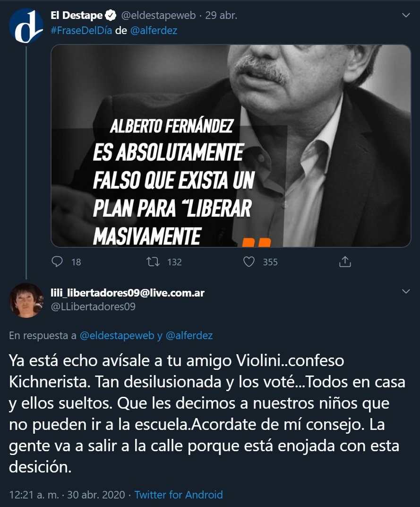Screen dimensions: 420x507
Task: Open the #FraseDelDía hashtag
Action: pos(81,30)
